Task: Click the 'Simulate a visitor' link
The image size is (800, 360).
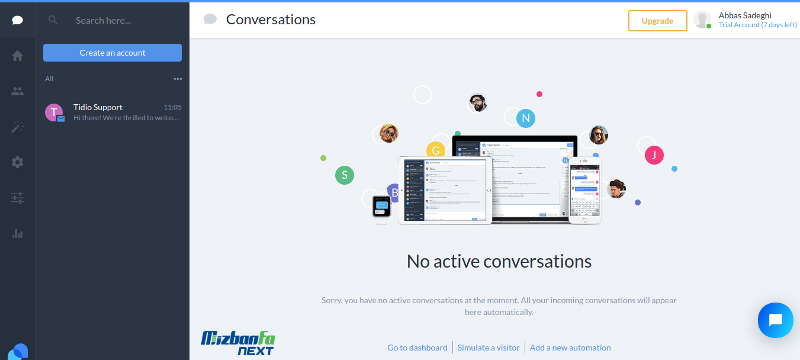Action: coord(488,348)
